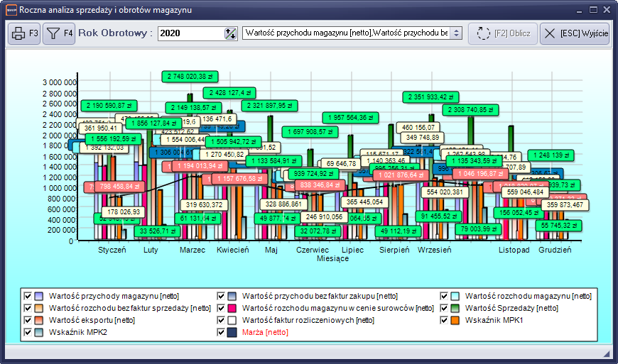618x364 pixels.
Task: Uncheck Wartość eksportu [netto] checkbox
Action: point(28,320)
